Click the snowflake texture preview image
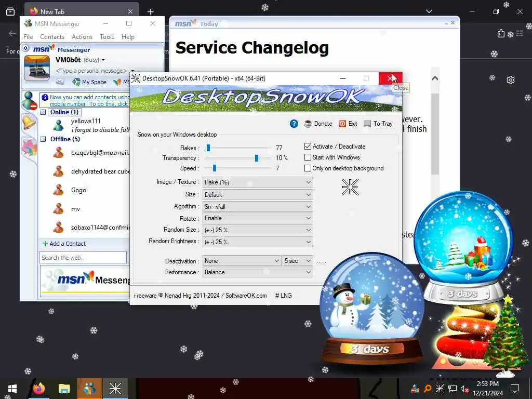Screen dimensions: 532x399 (350, 187)
